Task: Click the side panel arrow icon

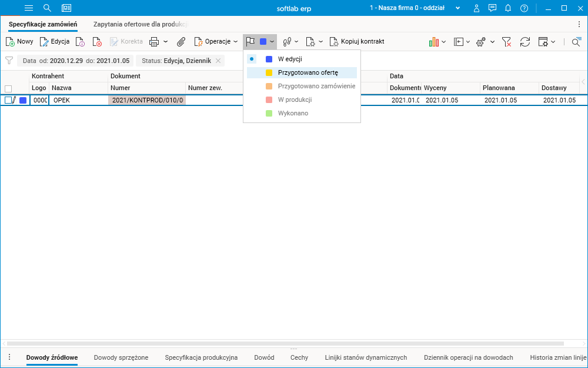Action: click(x=459, y=42)
